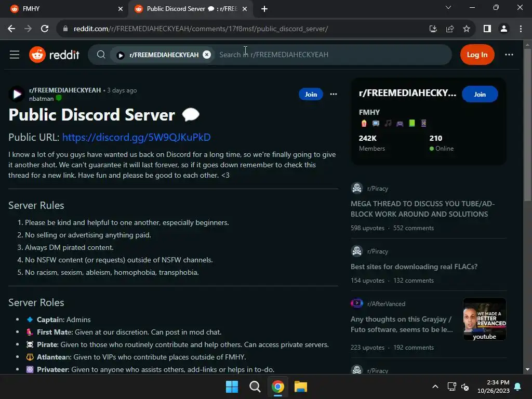Click r/Piracy above the MEGA THREAD post
Image resolution: width=532 pixels, height=399 pixels.
378,189
